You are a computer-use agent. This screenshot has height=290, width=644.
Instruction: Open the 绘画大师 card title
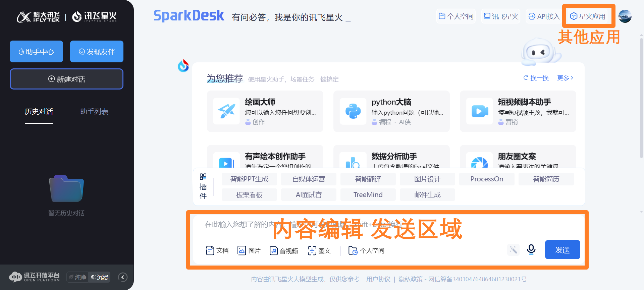[260, 102]
